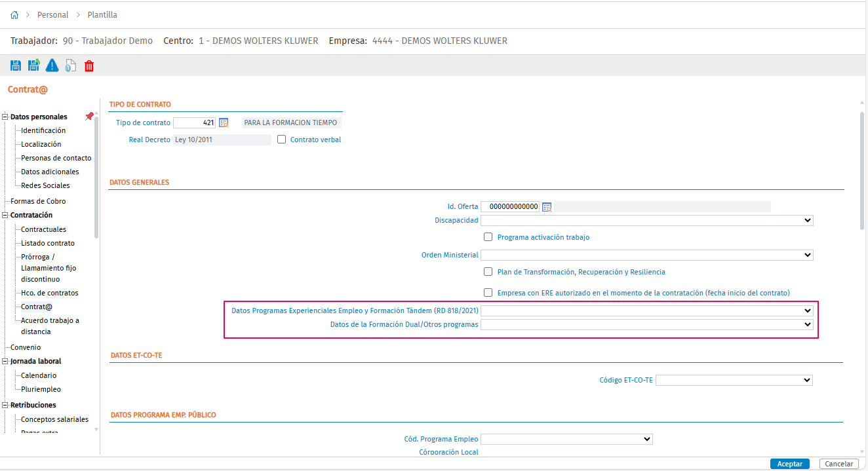The image size is (868, 471).
Task: Click the Aceptar button
Action: point(790,464)
